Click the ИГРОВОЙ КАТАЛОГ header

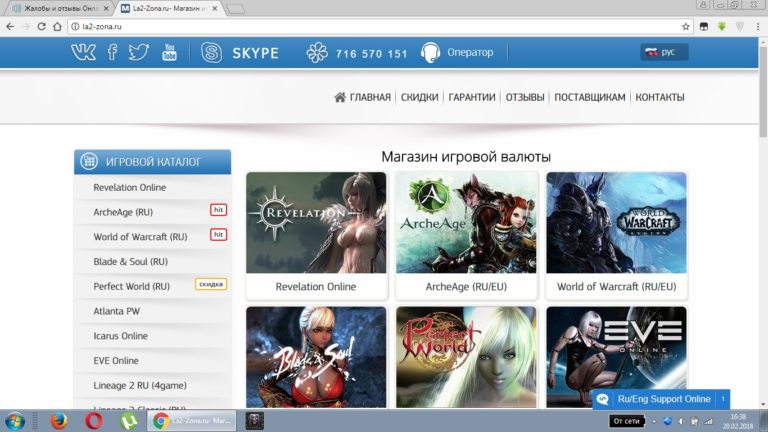click(x=152, y=162)
